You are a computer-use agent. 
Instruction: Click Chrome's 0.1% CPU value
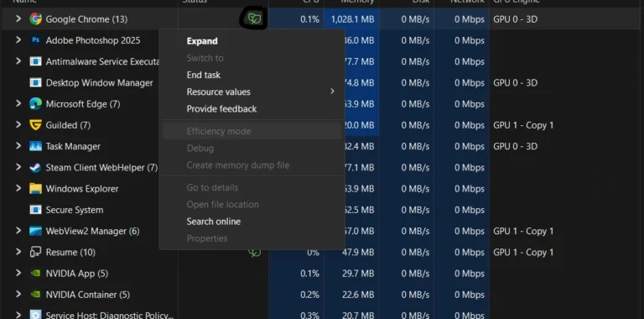309,19
